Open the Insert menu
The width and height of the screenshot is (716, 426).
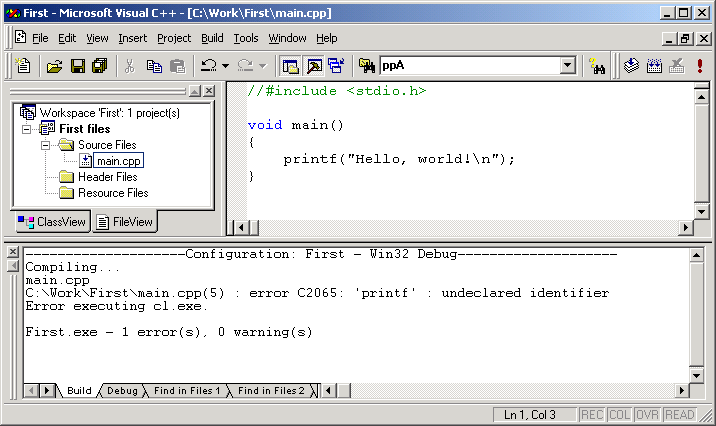coord(132,38)
